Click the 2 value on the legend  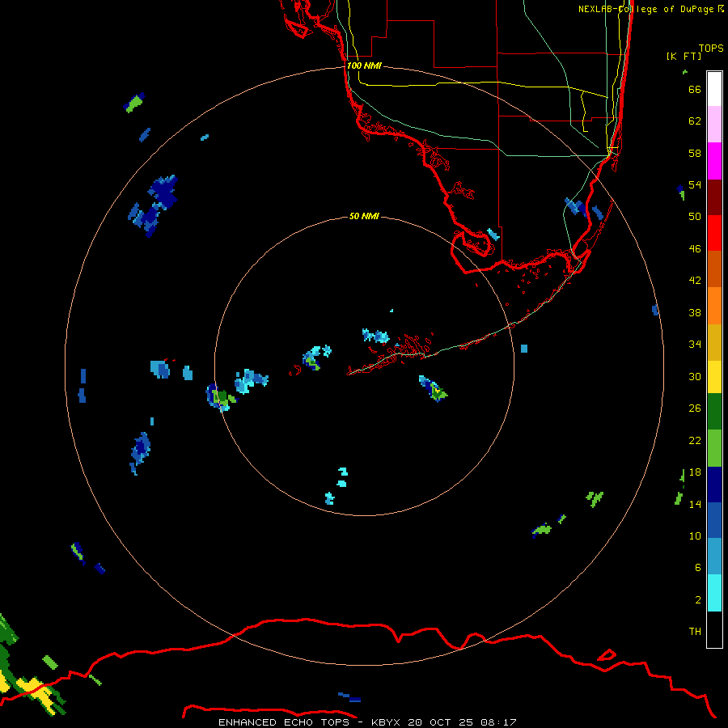click(698, 600)
